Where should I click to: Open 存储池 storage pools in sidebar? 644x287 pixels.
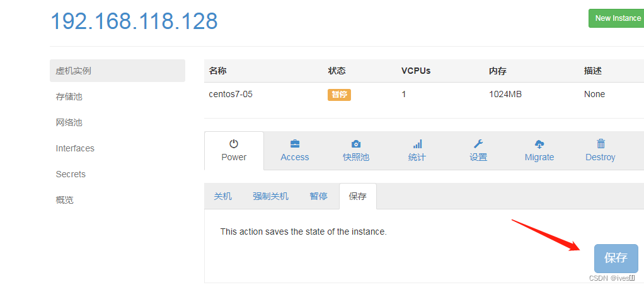[x=69, y=97]
